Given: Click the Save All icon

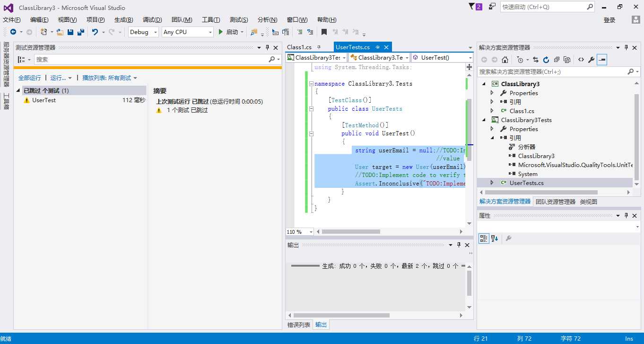Looking at the screenshot, I should click(81, 32).
